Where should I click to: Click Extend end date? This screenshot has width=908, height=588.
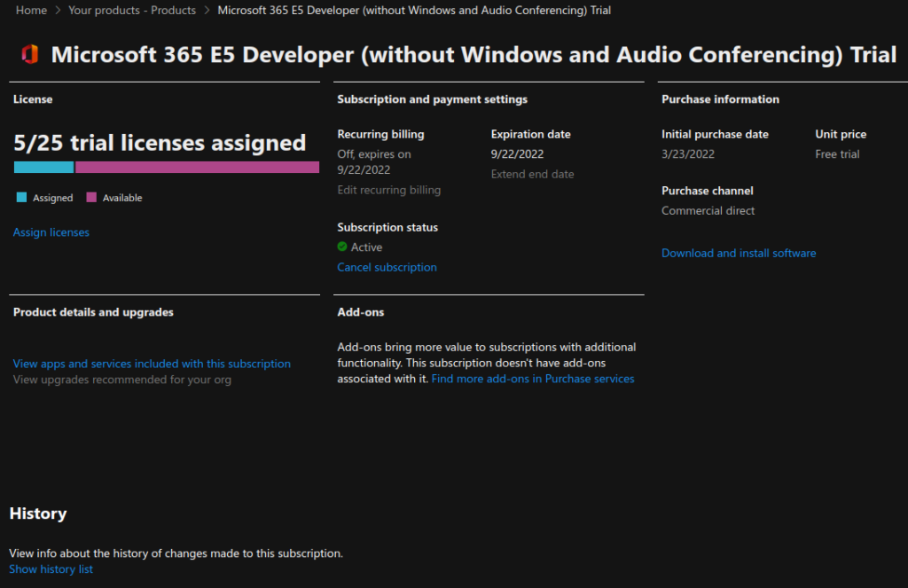point(532,175)
